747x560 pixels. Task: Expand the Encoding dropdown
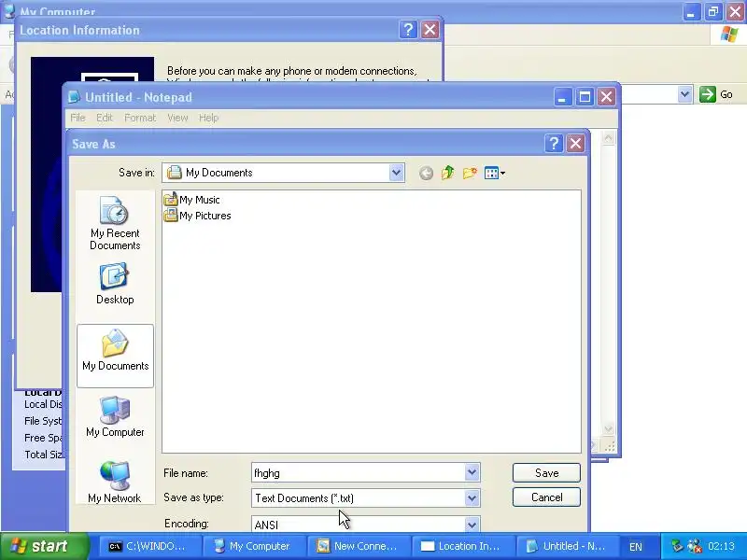click(x=472, y=525)
